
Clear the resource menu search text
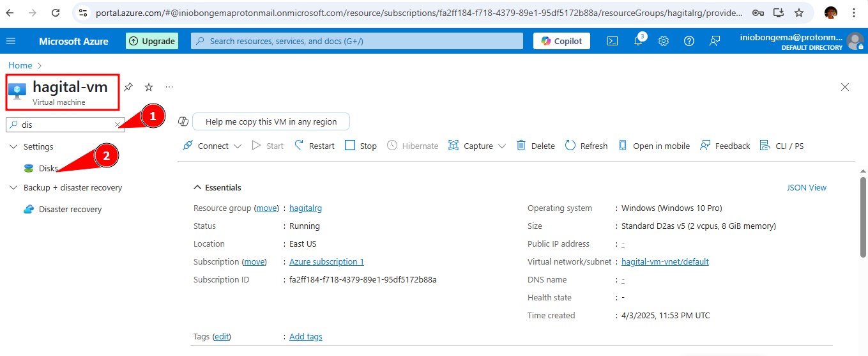click(117, 125)
